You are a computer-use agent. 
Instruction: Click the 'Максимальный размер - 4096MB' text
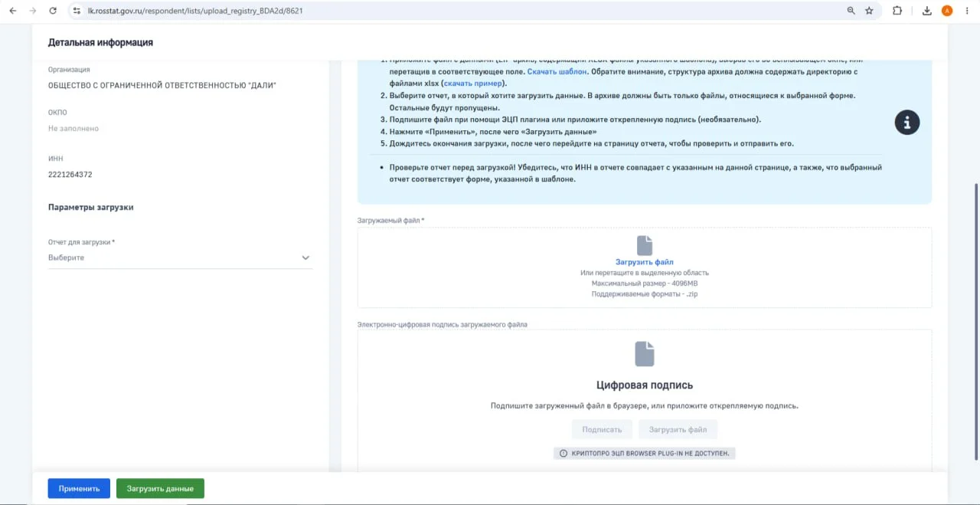645,284
